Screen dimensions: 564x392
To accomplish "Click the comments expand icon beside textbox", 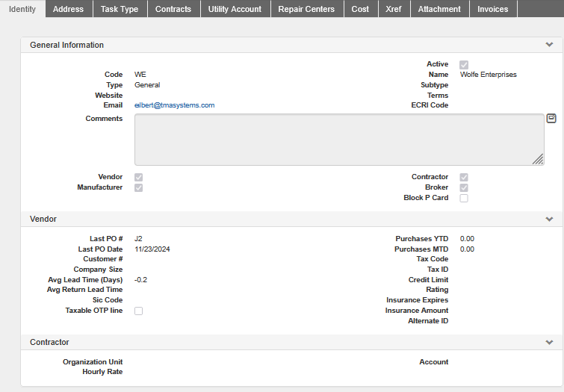I will click(x=551, y=118).
